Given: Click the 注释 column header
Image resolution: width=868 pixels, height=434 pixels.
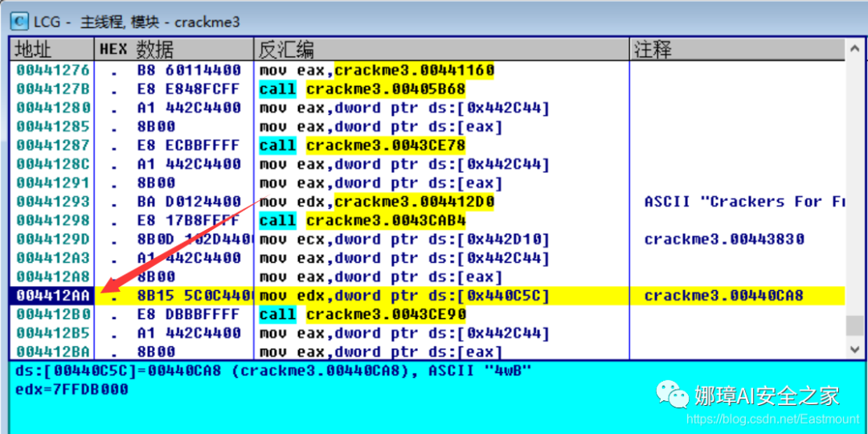Looking at the screenshot, I should [x=737, y=50].
